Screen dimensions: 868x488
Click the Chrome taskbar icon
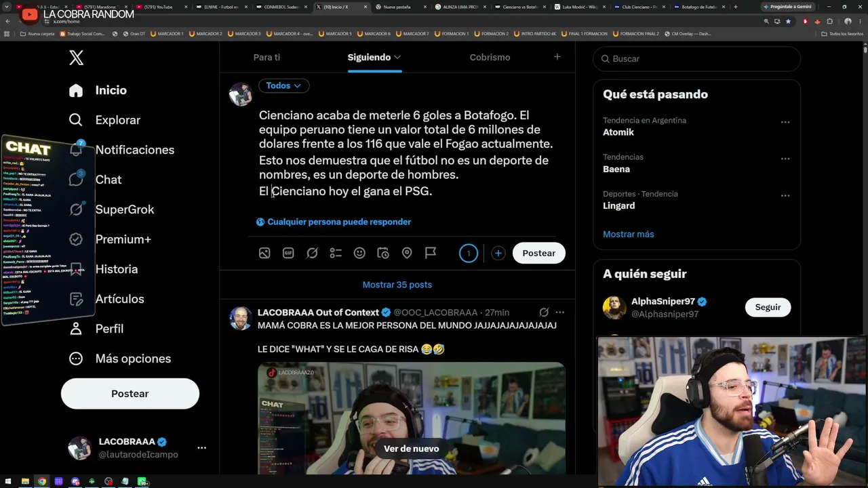42,481
